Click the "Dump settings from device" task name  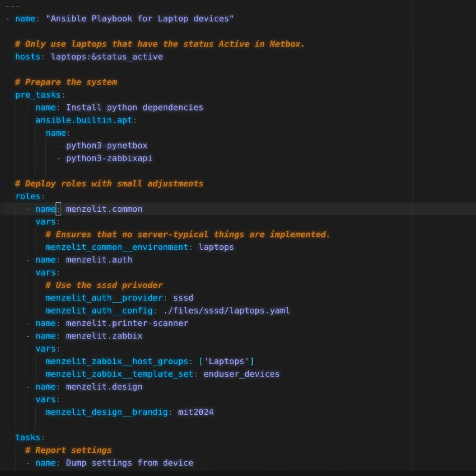coord(130,463)
